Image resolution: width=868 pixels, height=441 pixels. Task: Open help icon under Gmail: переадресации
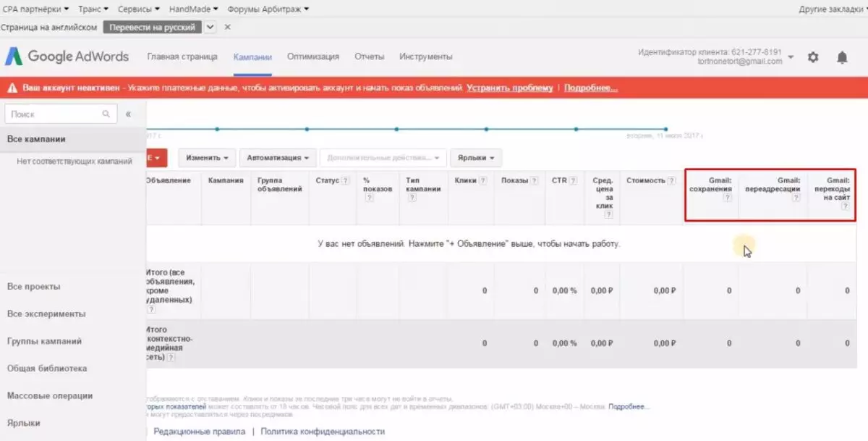coord(796,198)
